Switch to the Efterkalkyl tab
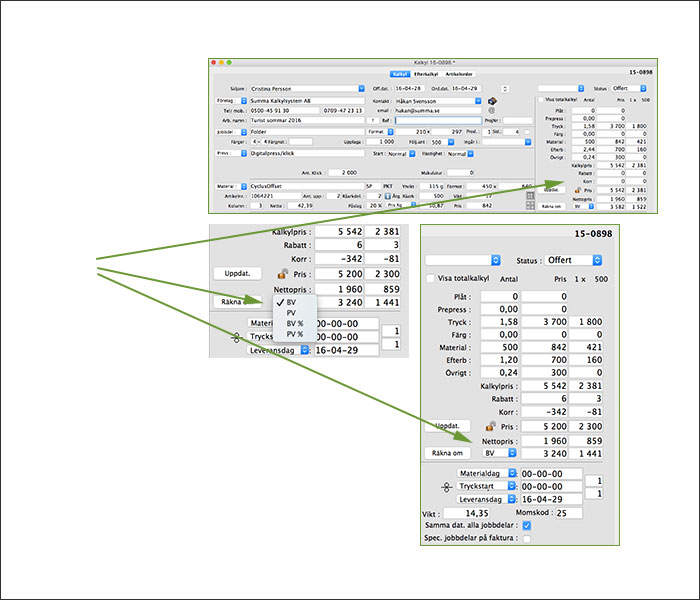Image resolution: width=700 pixels, height=600 pixels. pos(426,74)
